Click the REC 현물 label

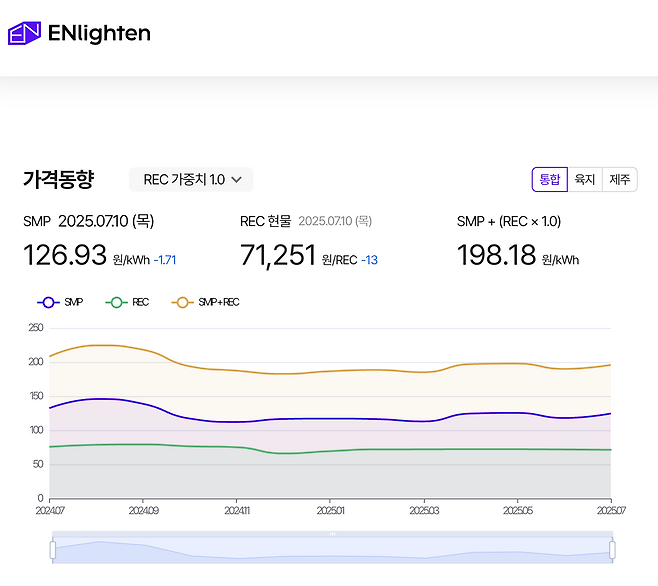point(266,221)
